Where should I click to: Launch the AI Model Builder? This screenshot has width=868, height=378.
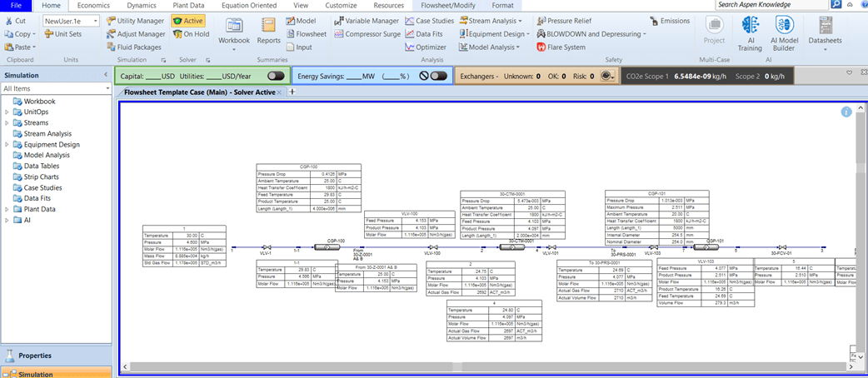783,32
